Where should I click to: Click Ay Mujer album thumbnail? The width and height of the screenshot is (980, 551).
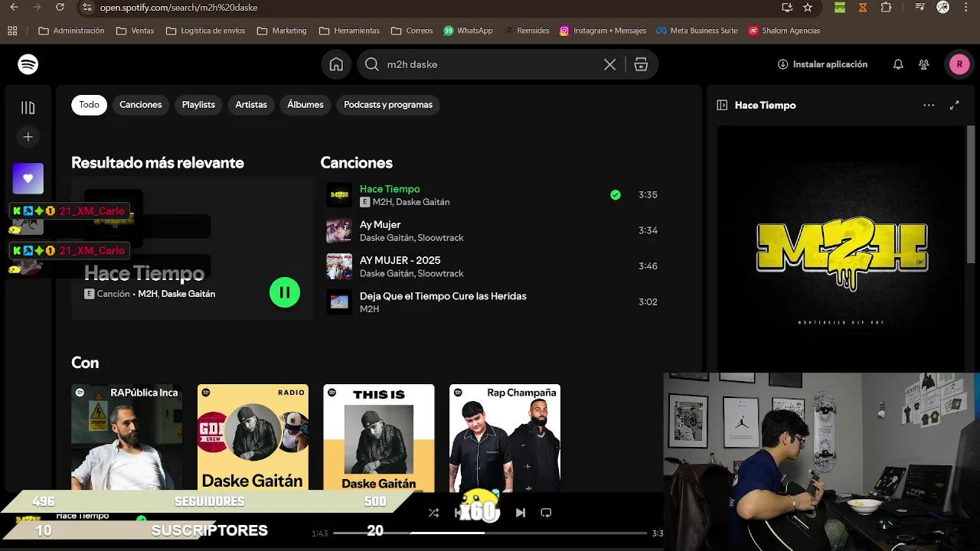tap(339, 230)
